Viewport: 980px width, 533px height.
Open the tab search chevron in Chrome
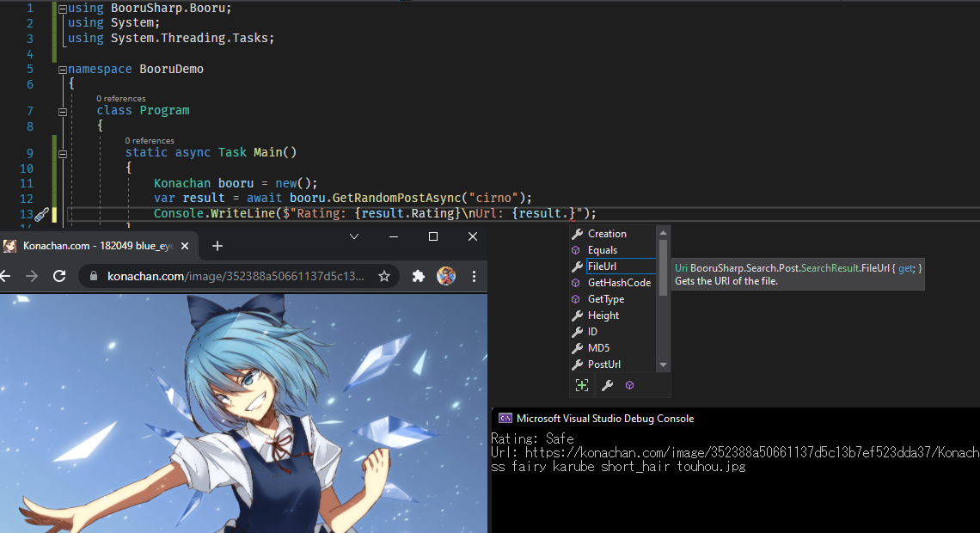(x=354, y=236)
